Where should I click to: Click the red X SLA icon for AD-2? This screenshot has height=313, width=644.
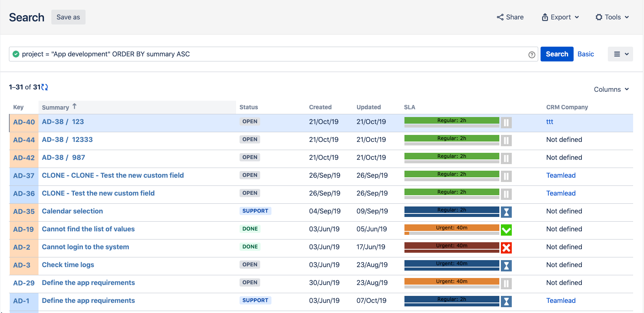click(x=506, y=248)
